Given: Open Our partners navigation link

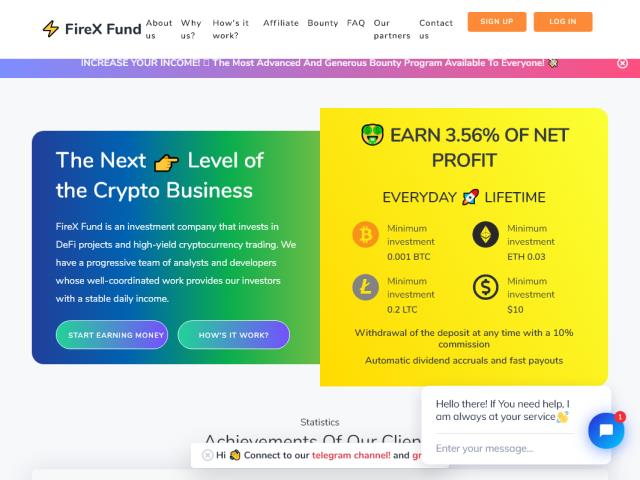Looking at the screenshot, I should tap(392, 29).
